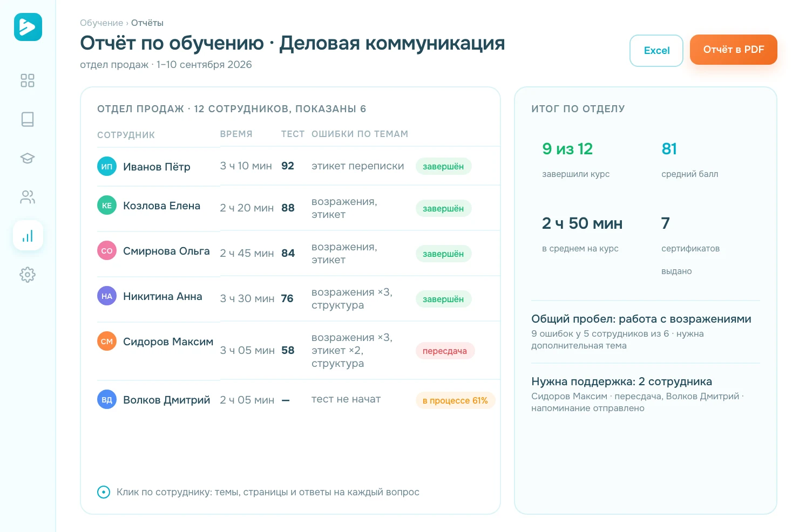Select the reports bar chart icon
The width and height of the screenshot is (799, 532).
point(28,235)
